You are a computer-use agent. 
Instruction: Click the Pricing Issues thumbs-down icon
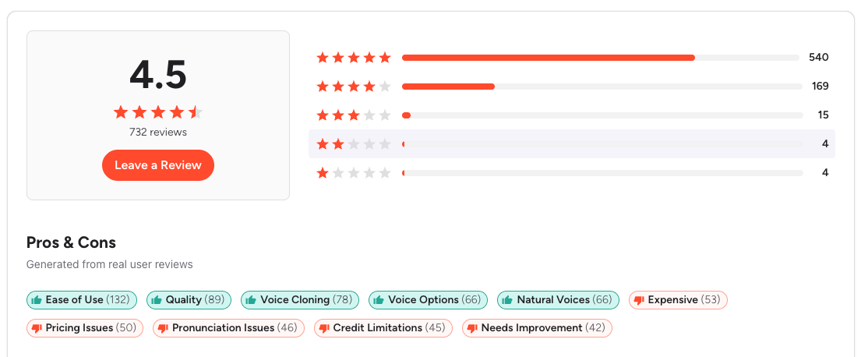(36, 328)
